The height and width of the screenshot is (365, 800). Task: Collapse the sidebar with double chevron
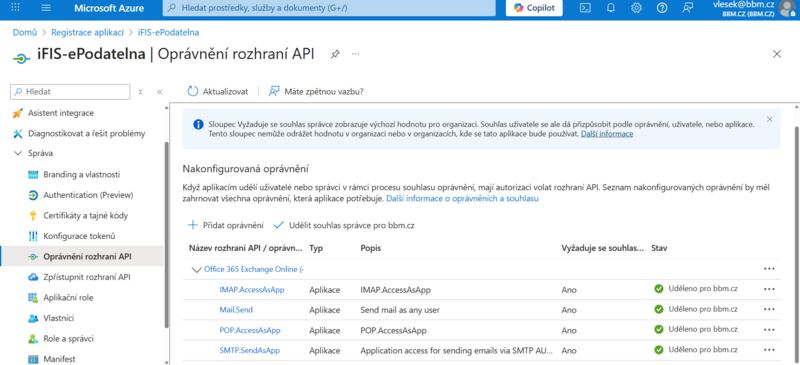coord(159,92)
